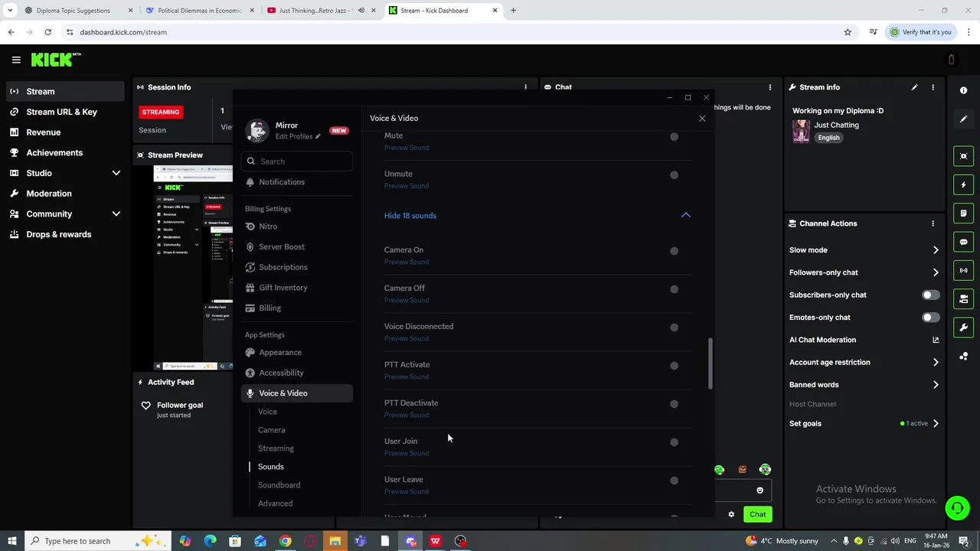Viewport: 980px width, 551px height.
Task: Toggle PTT Activate sound radio
Action: click(x=674, y=366)
